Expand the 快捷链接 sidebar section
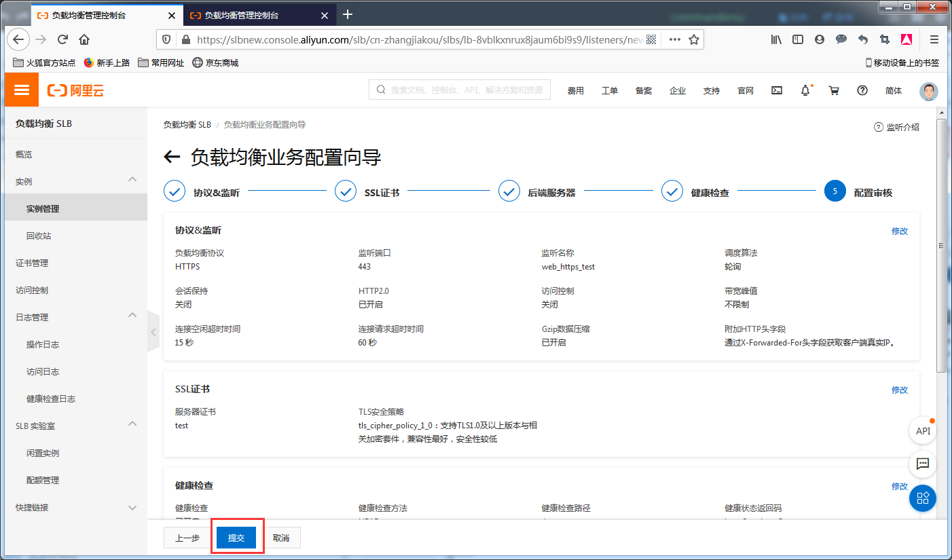The height and width of the screenshot is (560, 952). click(x=133, y=507)
